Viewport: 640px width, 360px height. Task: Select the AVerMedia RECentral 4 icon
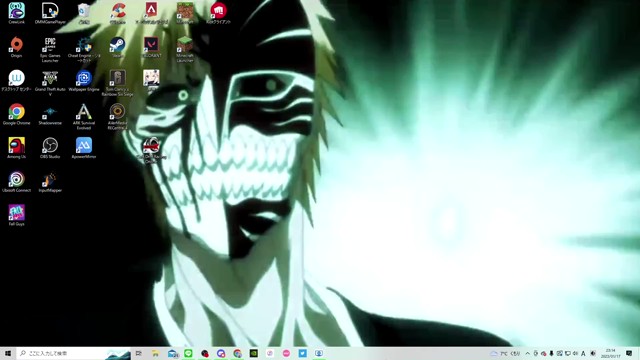pyautogui.click(x=118, y=116)
